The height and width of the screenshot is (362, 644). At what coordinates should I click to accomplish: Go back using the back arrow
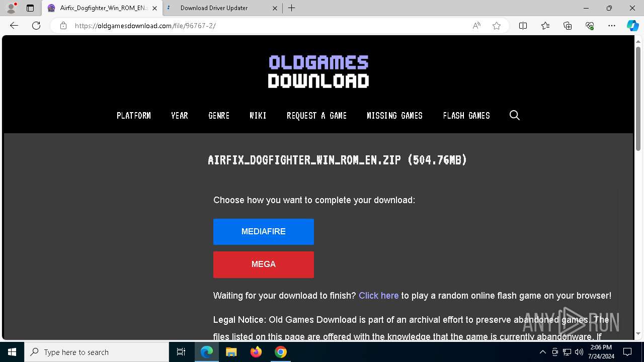coord(14,26)
